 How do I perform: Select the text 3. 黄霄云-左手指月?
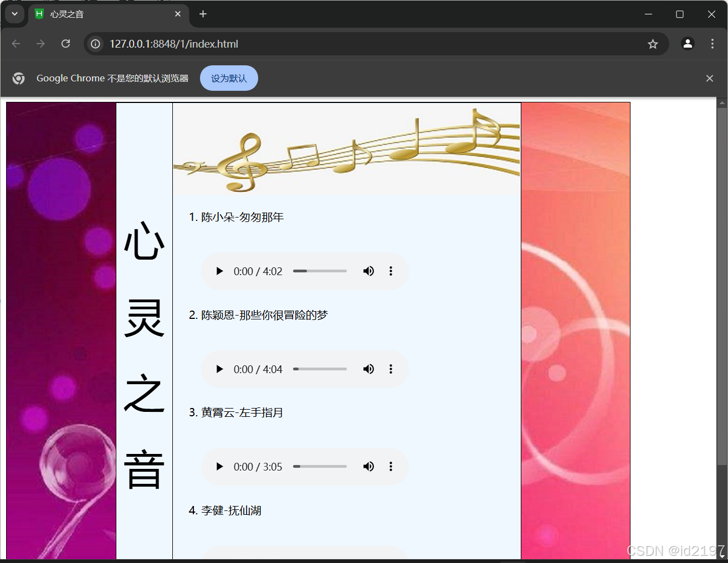point(236,412)
